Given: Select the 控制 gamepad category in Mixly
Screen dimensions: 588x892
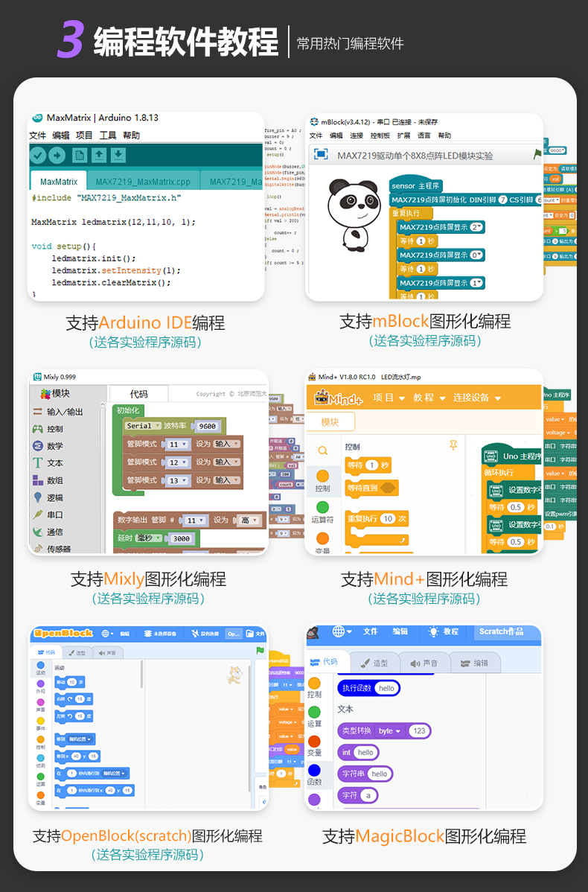Looking at the screenshot, I should 48,429.
